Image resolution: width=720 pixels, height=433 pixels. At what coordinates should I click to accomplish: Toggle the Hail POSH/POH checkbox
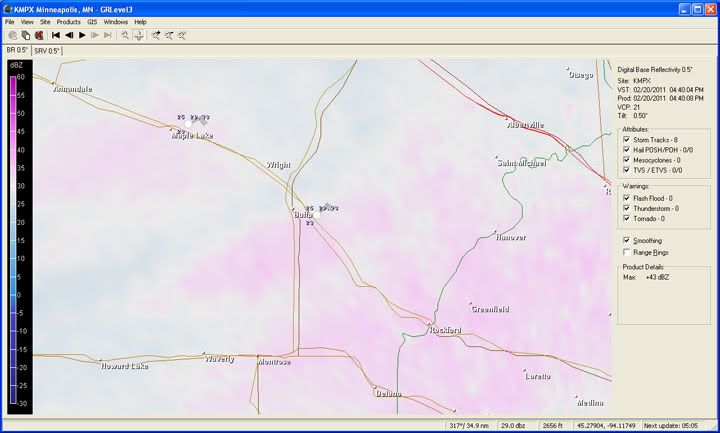(x=626, y=150)
